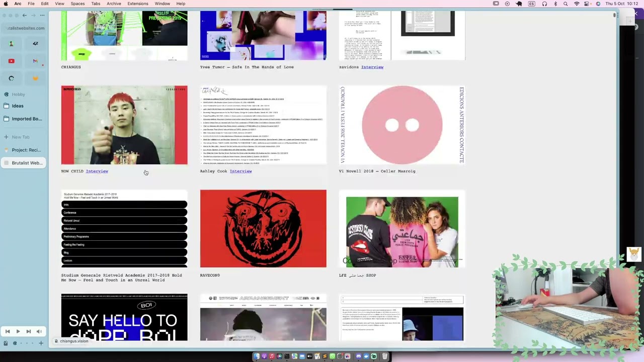The height and width of the screenshot is (362, 644).
Task: Open the Ashley Cook Interview link
Action: tap(240, 171)
